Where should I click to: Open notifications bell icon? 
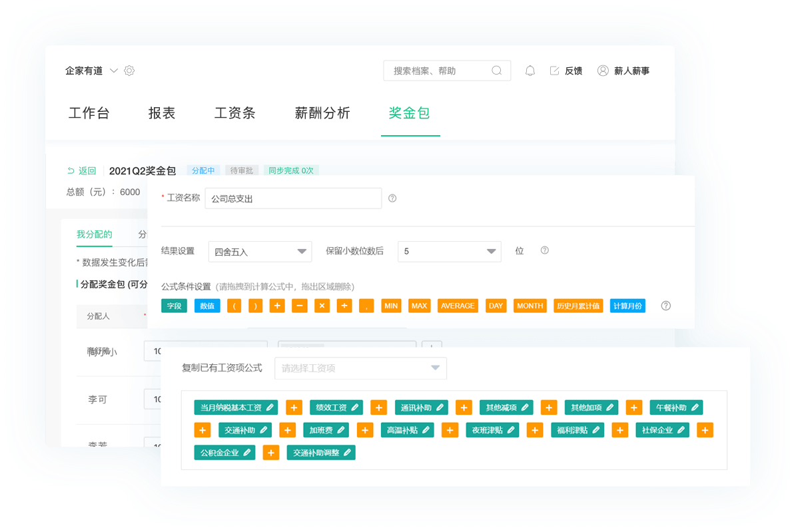pyautogui.click(x=530, y=71)
